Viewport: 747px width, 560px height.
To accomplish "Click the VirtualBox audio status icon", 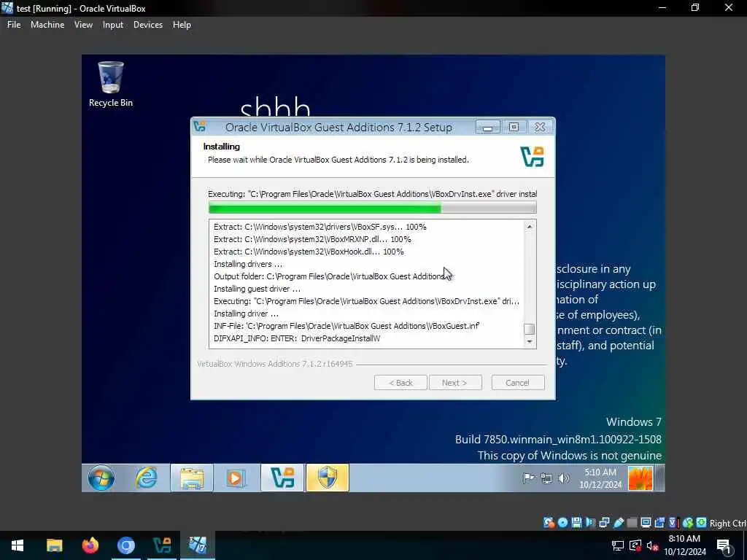I will click(x=591, y=523).
